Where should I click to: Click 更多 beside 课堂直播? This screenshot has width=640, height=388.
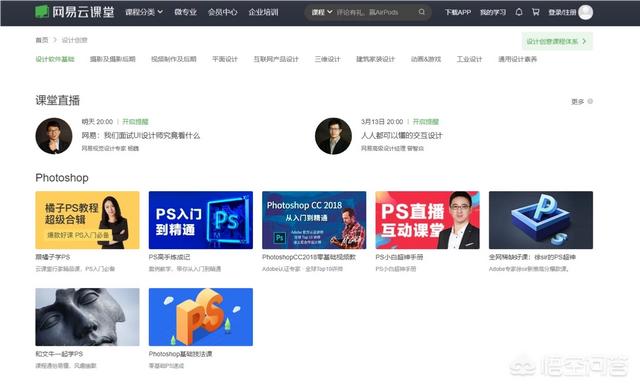click(582, 101)
